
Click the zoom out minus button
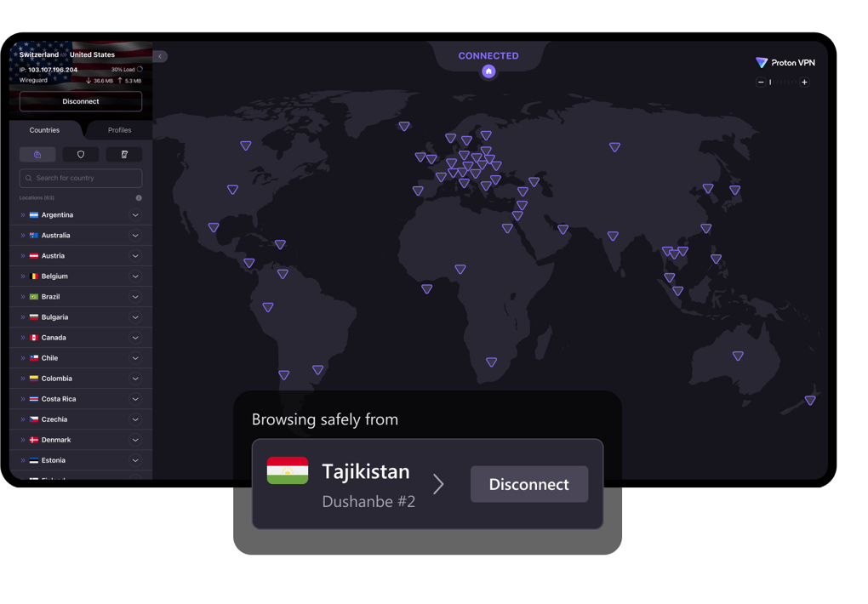(761, 83)
